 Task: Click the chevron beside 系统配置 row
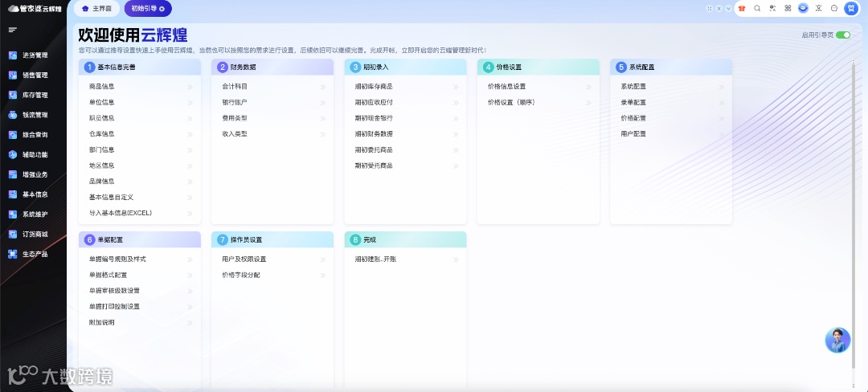tap(721, 87)
